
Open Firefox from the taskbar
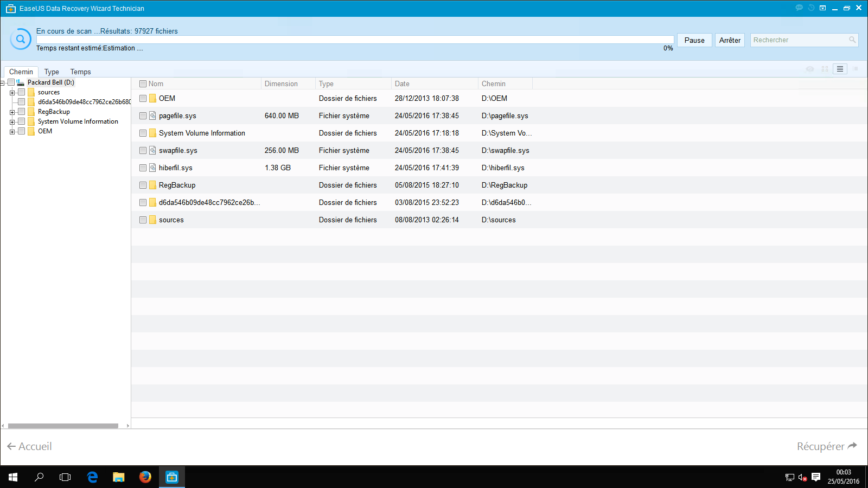145,477
